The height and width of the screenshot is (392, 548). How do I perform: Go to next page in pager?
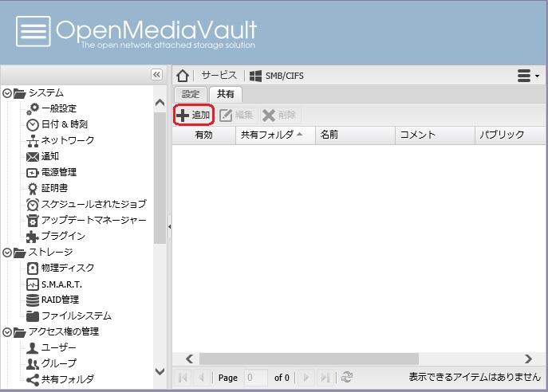pos(306,378)
